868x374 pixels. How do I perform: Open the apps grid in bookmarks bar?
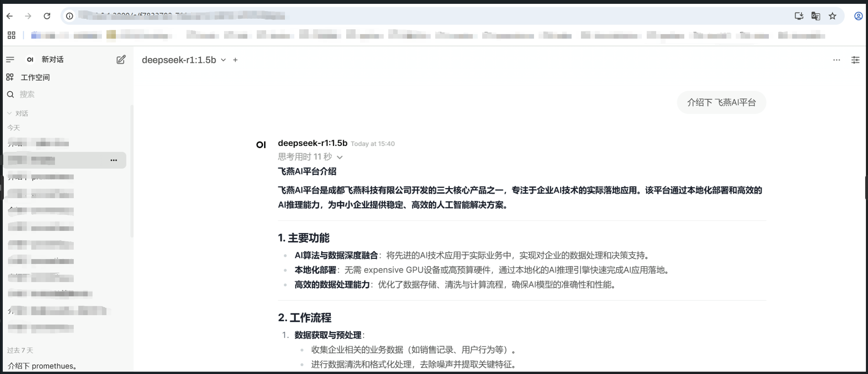point(11,35)
